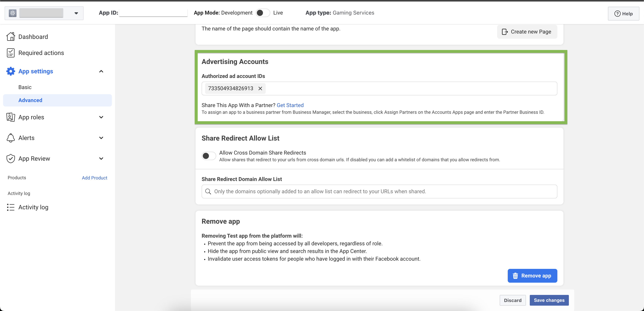Open Basic settings page

pyautogui.click(x=25, y=87)
